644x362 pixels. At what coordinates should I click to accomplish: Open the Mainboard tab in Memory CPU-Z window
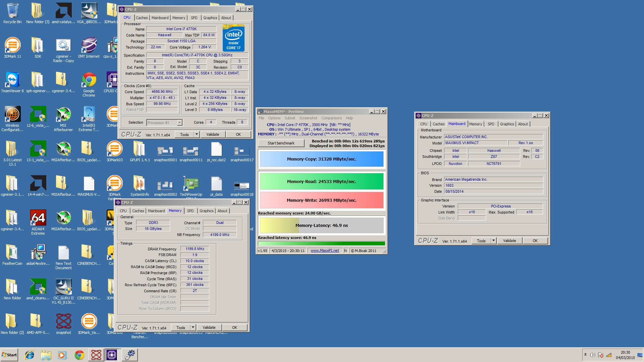[x=156, y=211]
